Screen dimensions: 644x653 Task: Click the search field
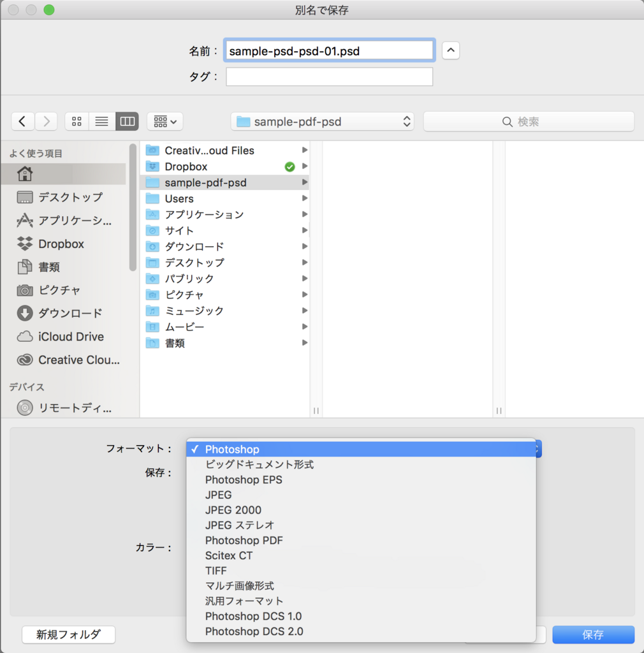(x=529, y=122)
